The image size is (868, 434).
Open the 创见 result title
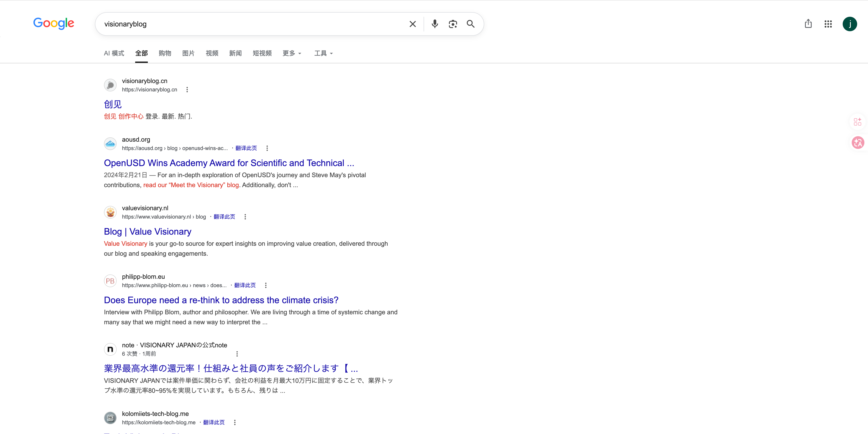(x=113, y=104)
